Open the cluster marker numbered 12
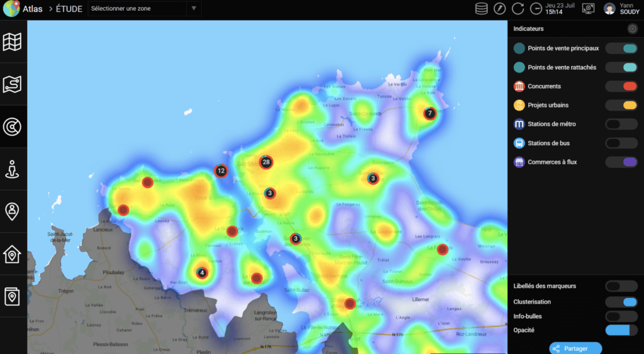 coord(221,171)
